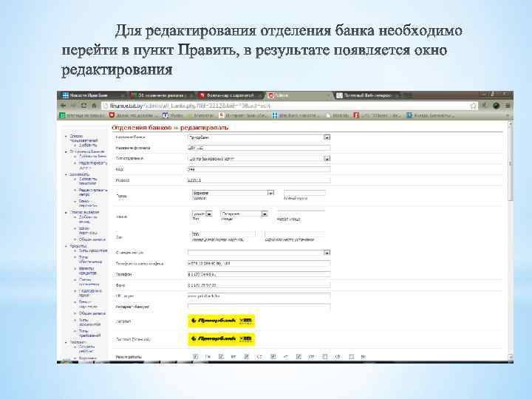Toggle the Saturday (сб) working-hours checkbox
The width and height of the screenshot is (532, 399).
(x=324, y=357)
